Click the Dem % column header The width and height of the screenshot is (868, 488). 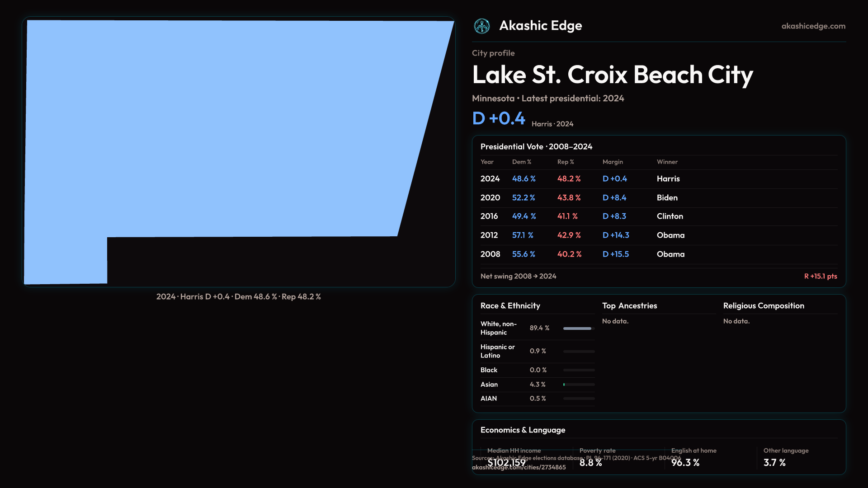521,162
